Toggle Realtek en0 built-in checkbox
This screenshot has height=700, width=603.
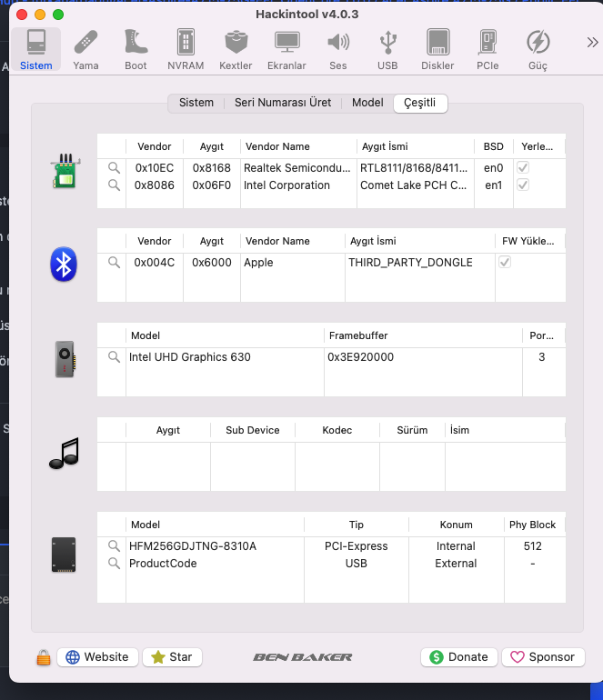click(x=523, y=168)
